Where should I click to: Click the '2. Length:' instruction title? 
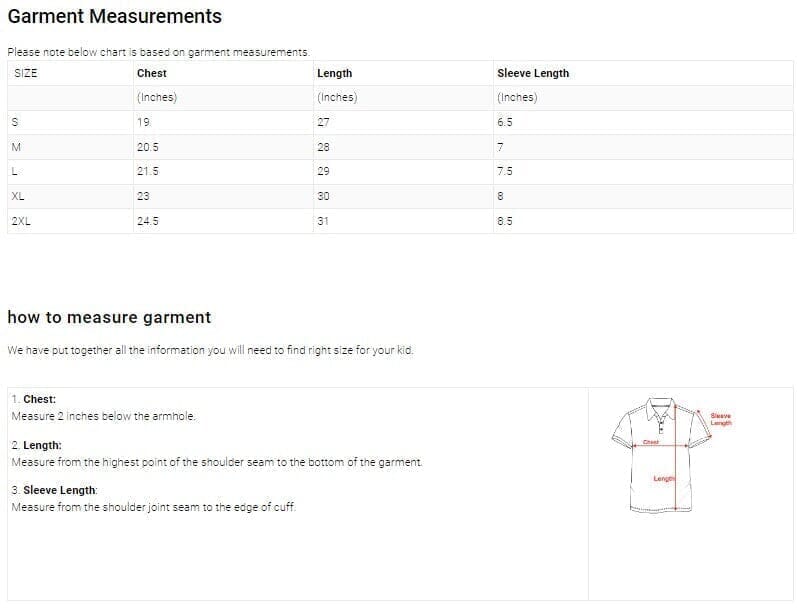[37, 445]
